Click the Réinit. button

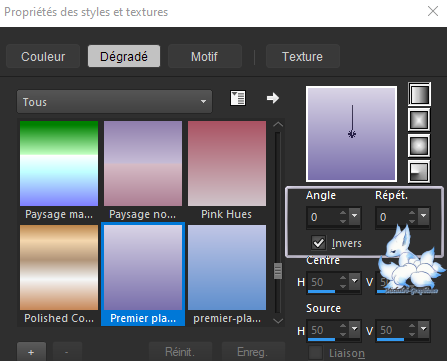coord(180,352)
